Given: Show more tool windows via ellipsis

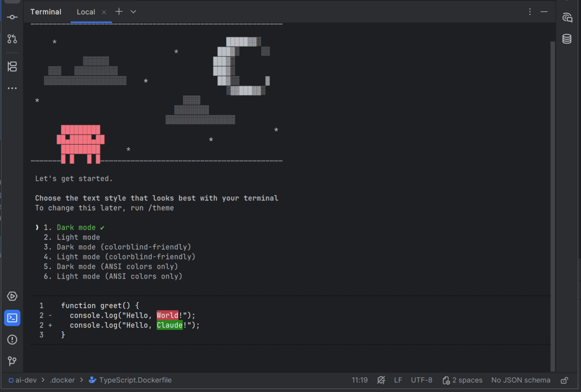Looking at the screenshot, I should pos(12,88).
